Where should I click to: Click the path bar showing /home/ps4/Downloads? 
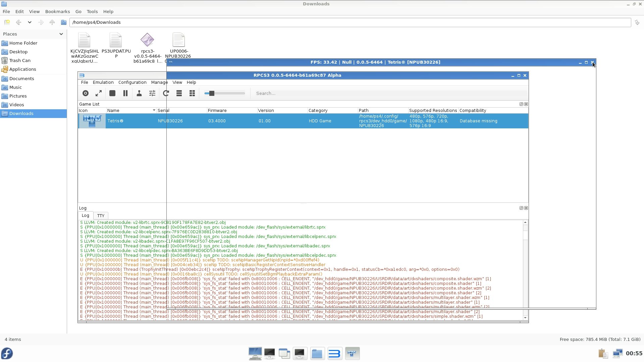[x=350, y=22]
